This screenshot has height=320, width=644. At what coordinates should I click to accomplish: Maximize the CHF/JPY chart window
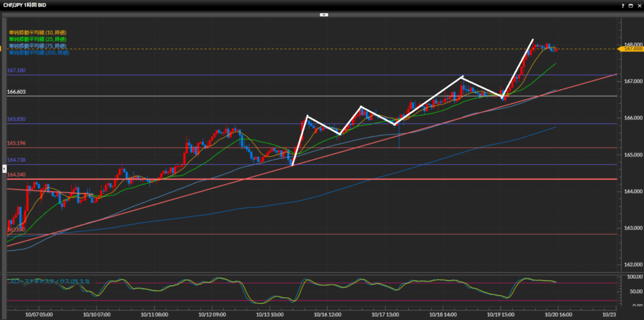click(x=630, y=5)
